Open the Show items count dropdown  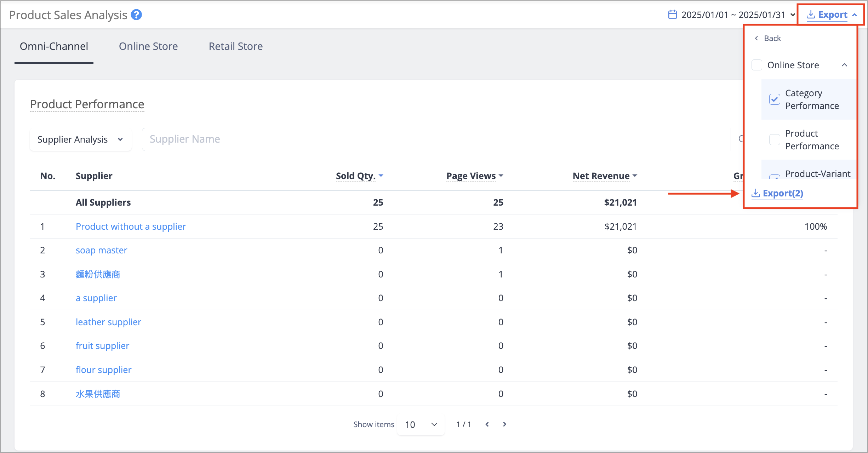[421, 424]
